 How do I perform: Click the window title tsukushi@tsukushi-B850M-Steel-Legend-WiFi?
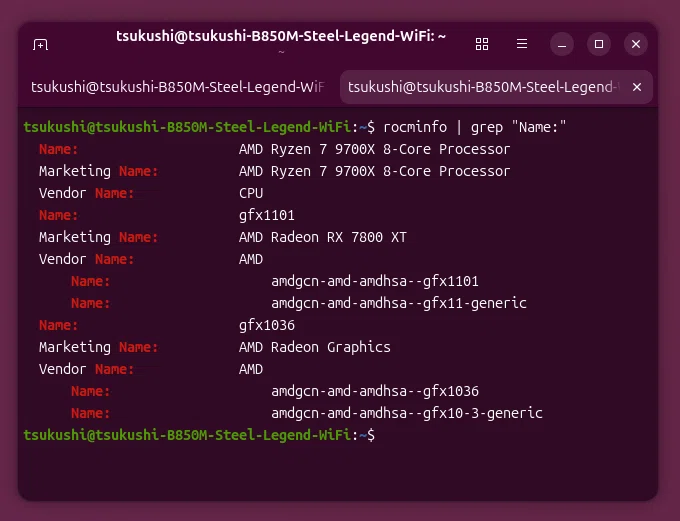coord(281,36)
